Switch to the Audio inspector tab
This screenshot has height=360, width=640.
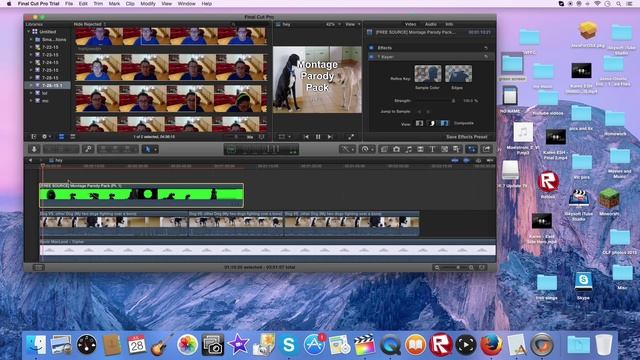coord(431,24)
